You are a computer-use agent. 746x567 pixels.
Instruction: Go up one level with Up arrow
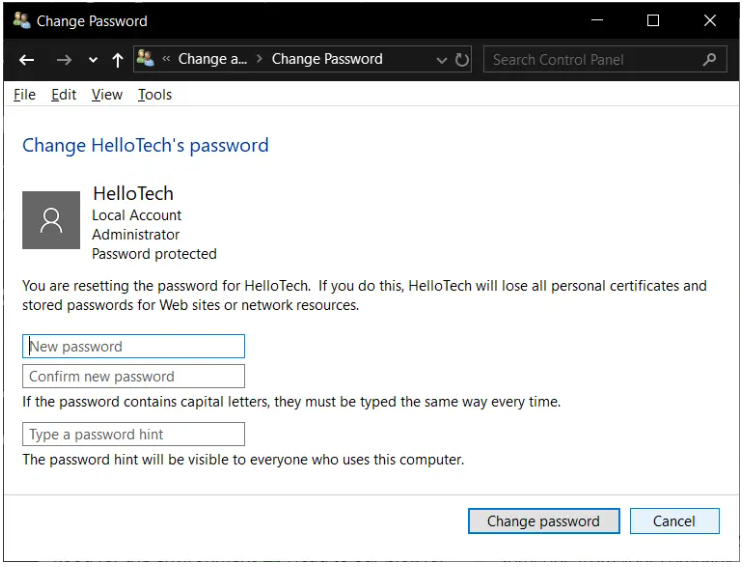pos(117,60)
